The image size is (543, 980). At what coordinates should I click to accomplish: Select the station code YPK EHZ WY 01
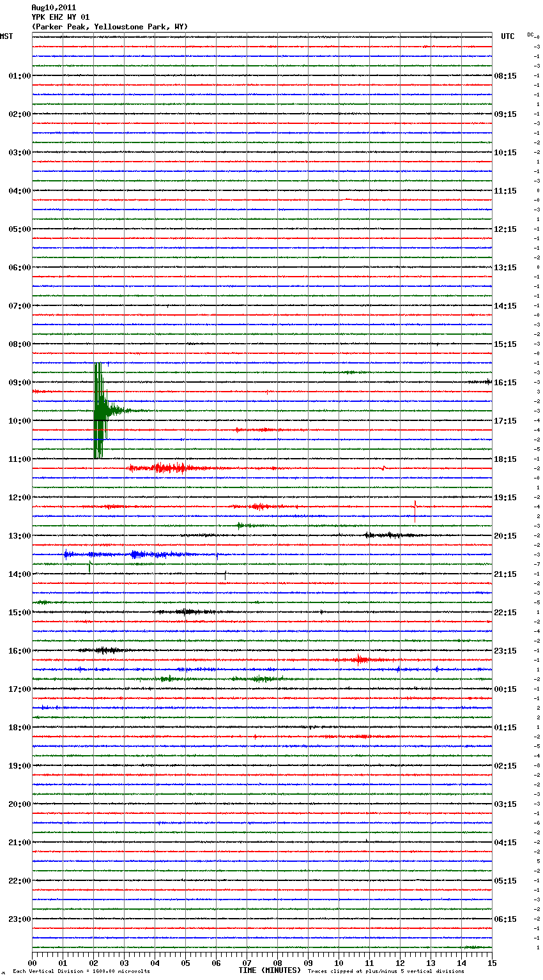point(61,17)
